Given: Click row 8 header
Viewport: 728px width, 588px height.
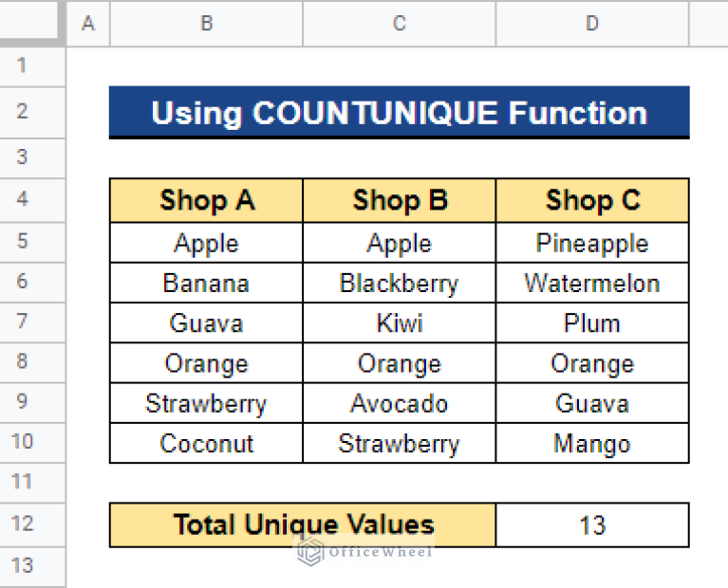Looking at the screenshot, I should [x=23, y=362].
